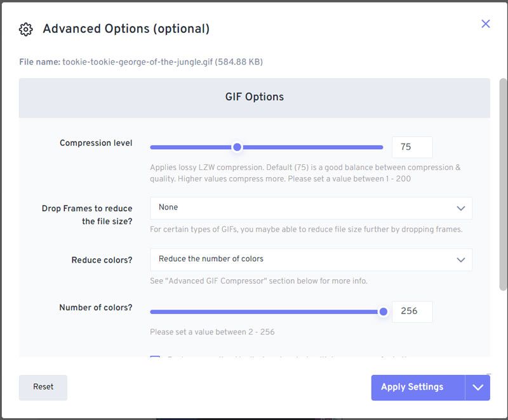
Task: Click the Compression level label
Action: (x=96, y=143)
